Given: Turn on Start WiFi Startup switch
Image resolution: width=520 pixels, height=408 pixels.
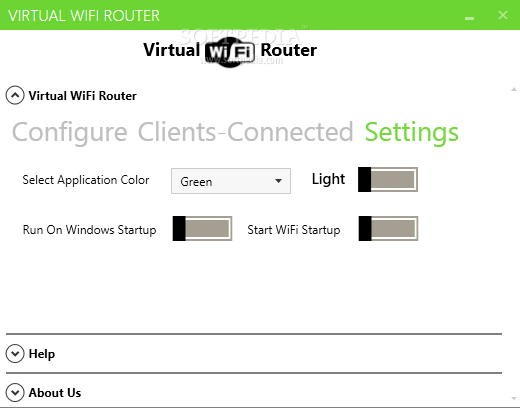Looking at the screenshot, I should point(388,229).
